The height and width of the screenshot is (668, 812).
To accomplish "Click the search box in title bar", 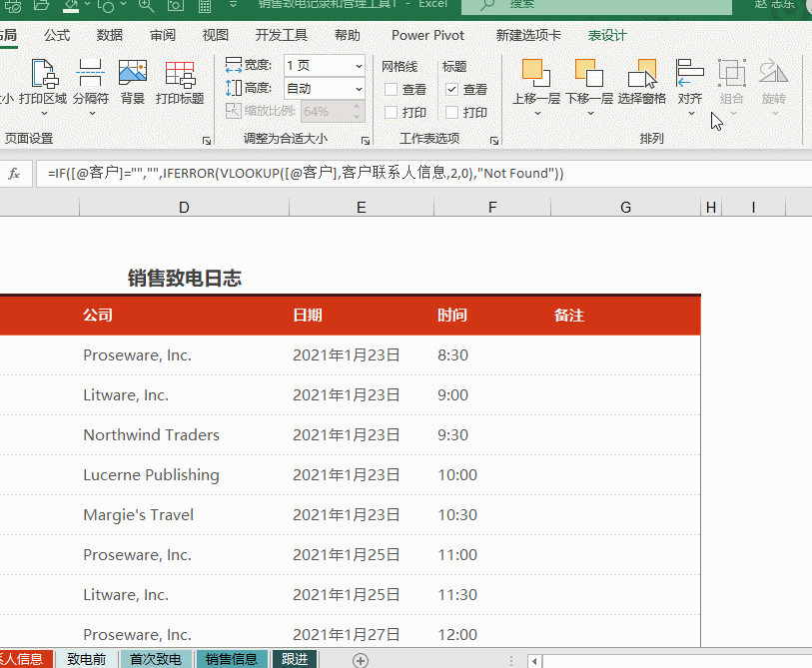I will [596, 5].
